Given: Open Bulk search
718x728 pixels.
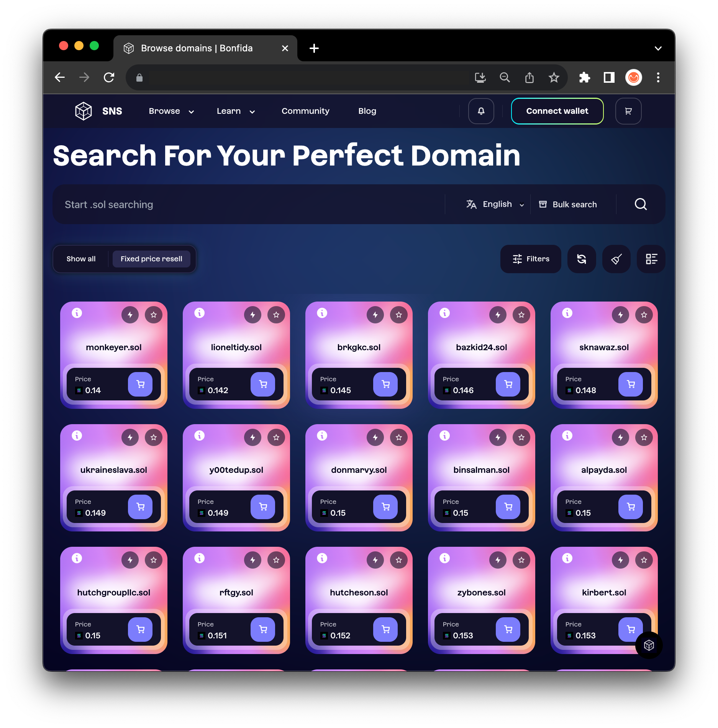Looking at the screenshot, I should tap(567, 204).
